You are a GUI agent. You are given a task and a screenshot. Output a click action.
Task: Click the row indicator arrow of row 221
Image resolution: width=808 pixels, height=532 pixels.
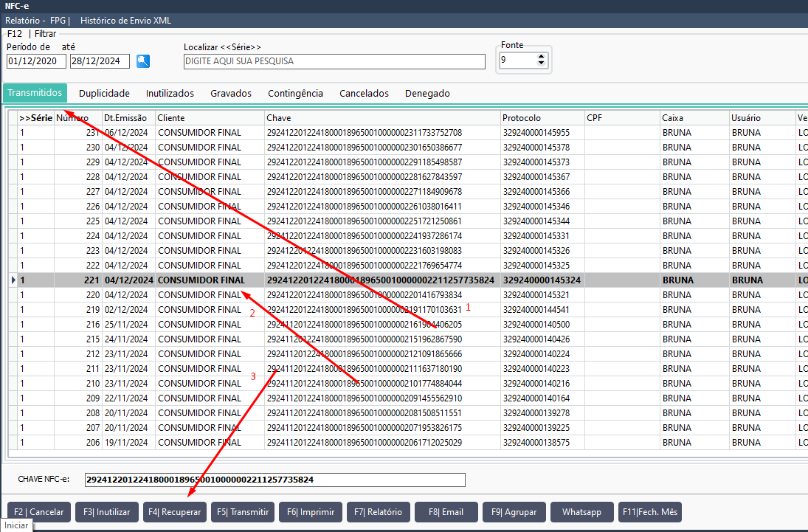[13, 280]
